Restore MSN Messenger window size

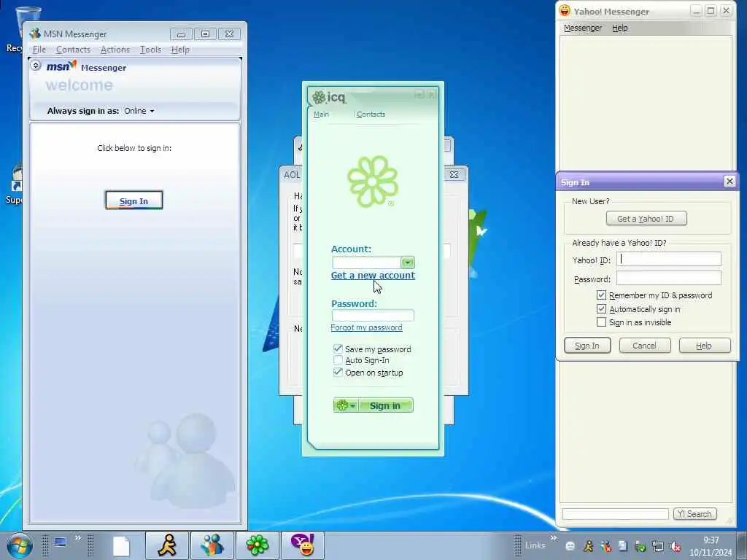pos(205,34)
